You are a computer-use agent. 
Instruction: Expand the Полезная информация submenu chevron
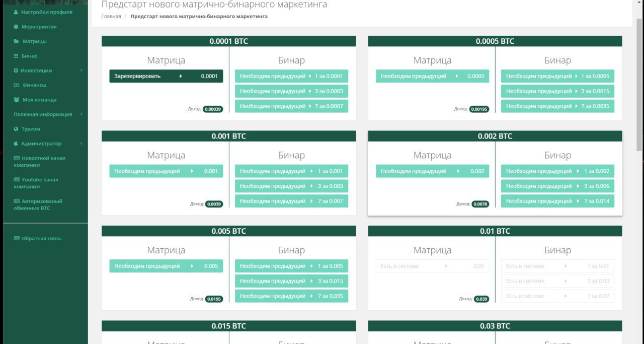tap(82, 114)
